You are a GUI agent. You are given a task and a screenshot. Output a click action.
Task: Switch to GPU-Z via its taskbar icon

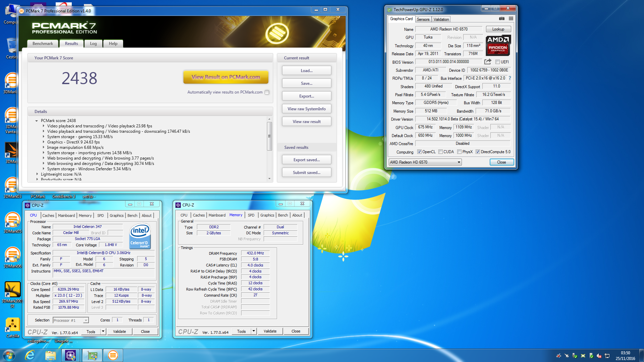(92, 355)
